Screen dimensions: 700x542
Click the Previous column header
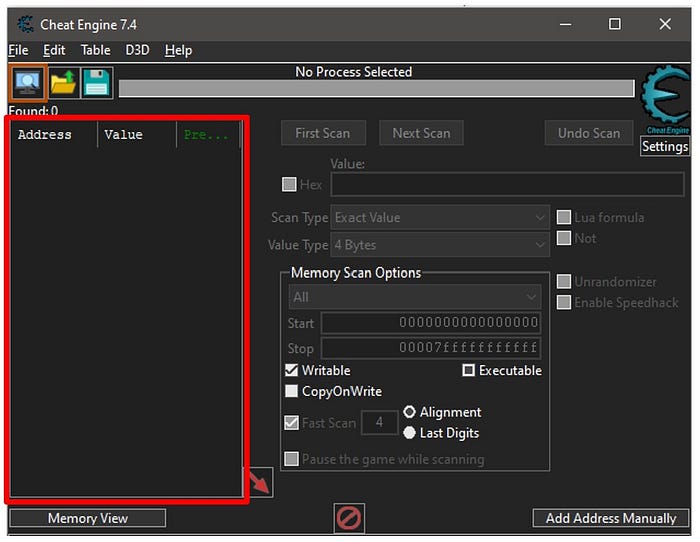[208, 134]
